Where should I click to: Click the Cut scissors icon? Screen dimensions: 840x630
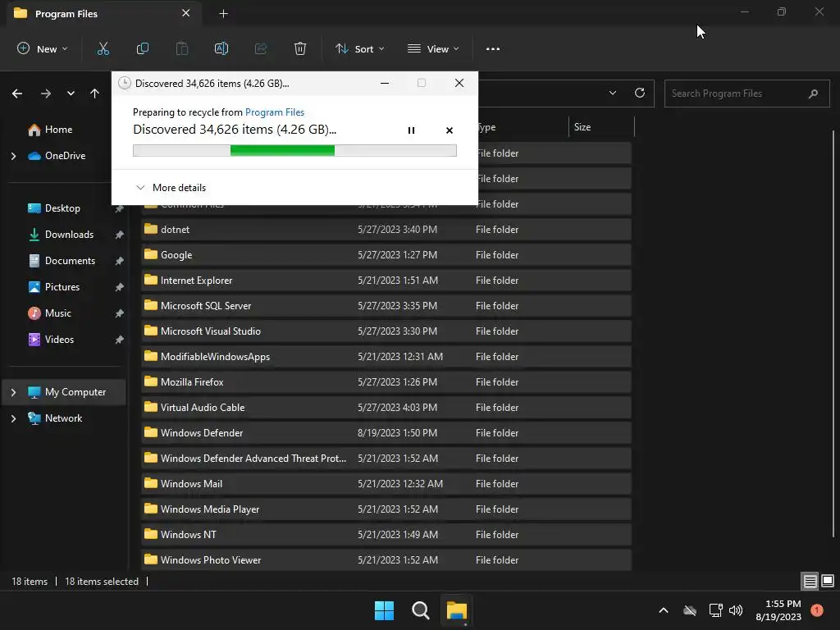103,48
